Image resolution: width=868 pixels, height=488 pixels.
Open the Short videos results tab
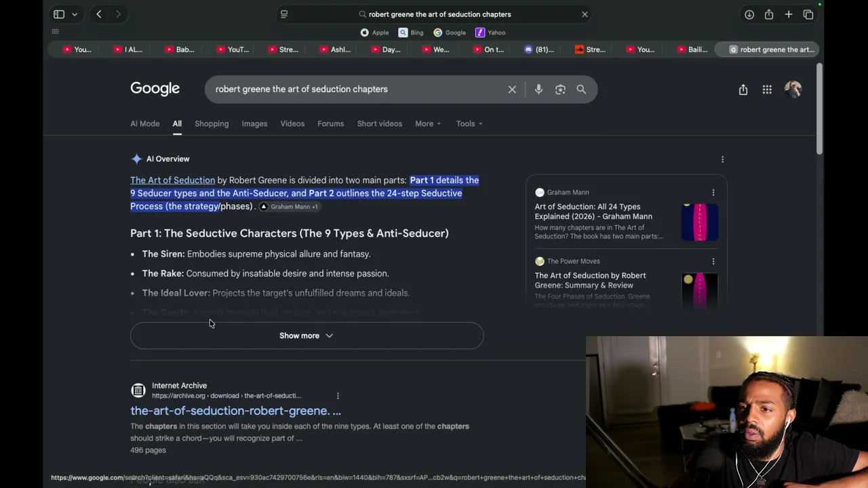point(380,124)
